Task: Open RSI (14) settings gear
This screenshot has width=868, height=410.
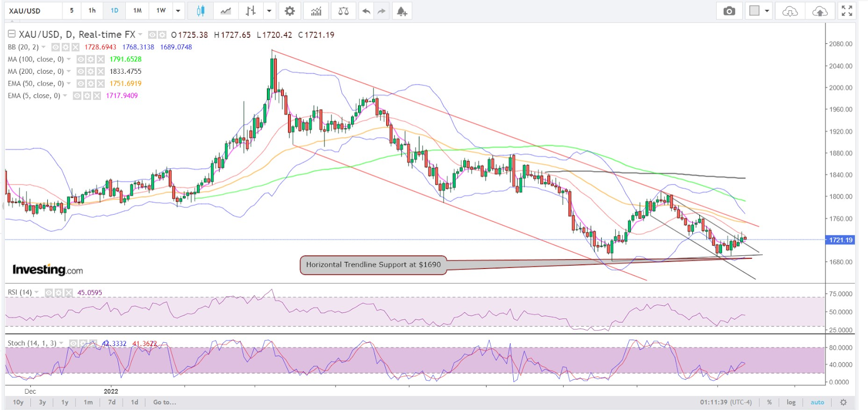Action: coord(59,292)
